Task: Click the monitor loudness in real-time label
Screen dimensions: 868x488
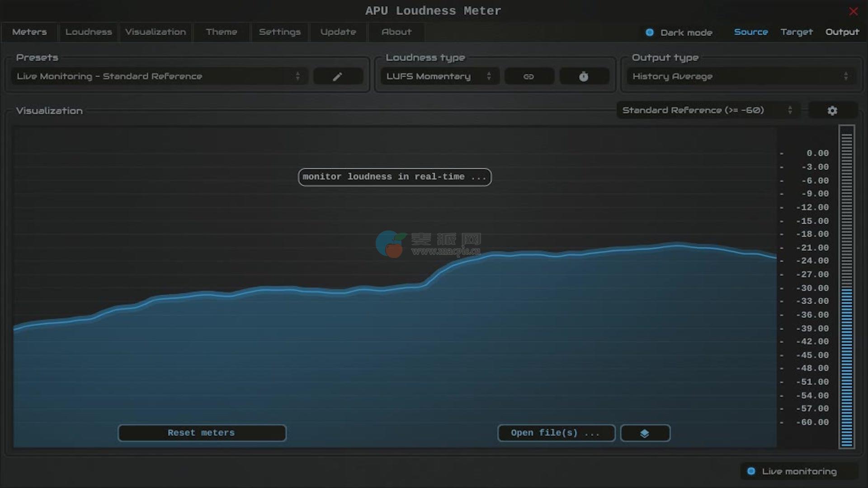Action: click(395, 177)
